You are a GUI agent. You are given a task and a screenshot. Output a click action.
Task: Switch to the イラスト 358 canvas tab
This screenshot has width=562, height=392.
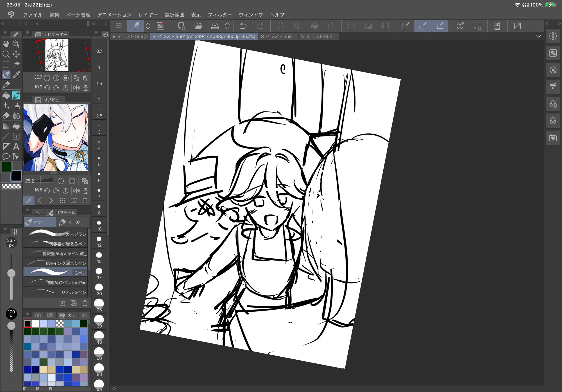[x=278, y=36]
